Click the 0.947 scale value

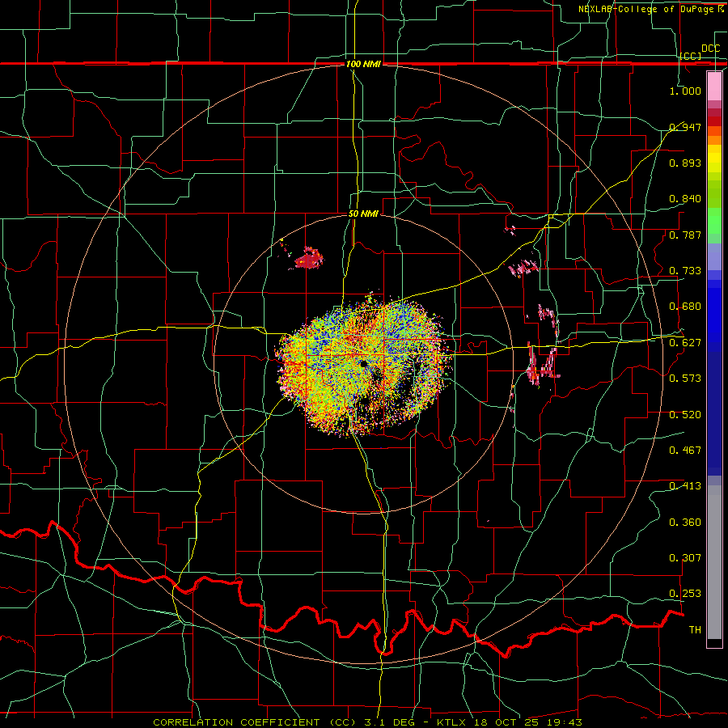point(685,127)
